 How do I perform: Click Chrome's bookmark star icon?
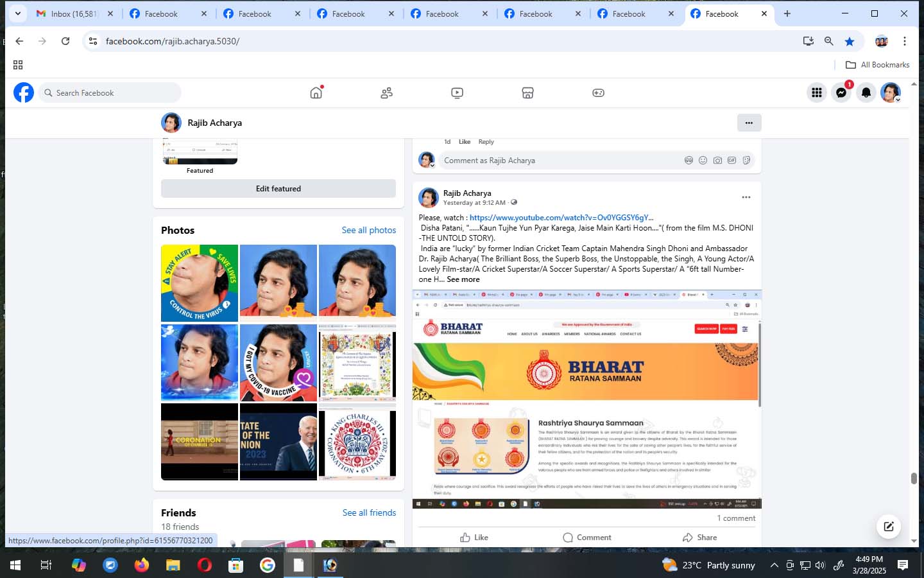pos(850,41)
